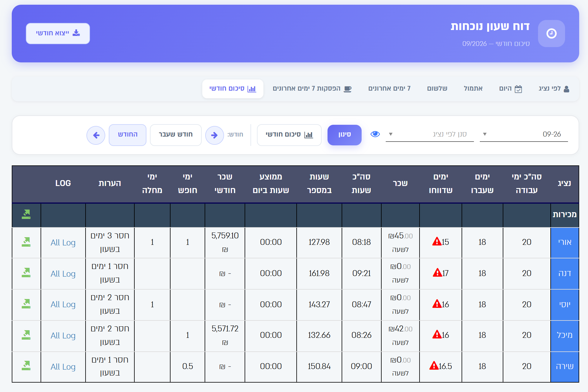Click warning triangle in מיכל's row
Viewport: 588px width, 392px height.
coord(437,335)
